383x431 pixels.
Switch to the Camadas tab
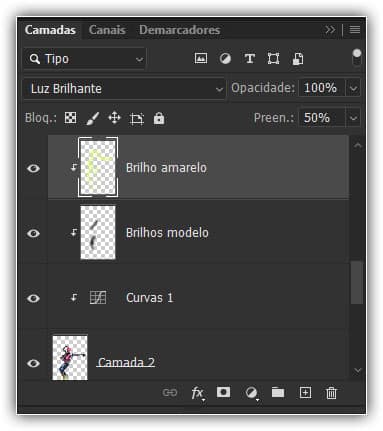(x=50, y=30)
